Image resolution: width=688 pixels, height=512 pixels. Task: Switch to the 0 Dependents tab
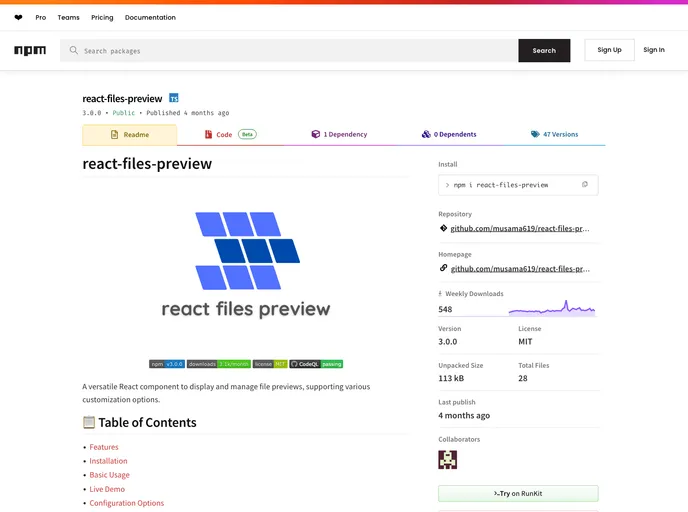click(449, 134)
